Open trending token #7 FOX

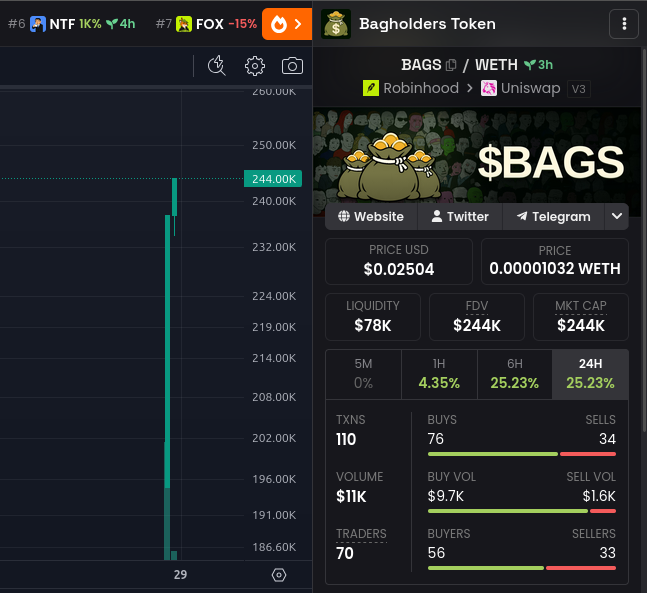click(206, 24)
